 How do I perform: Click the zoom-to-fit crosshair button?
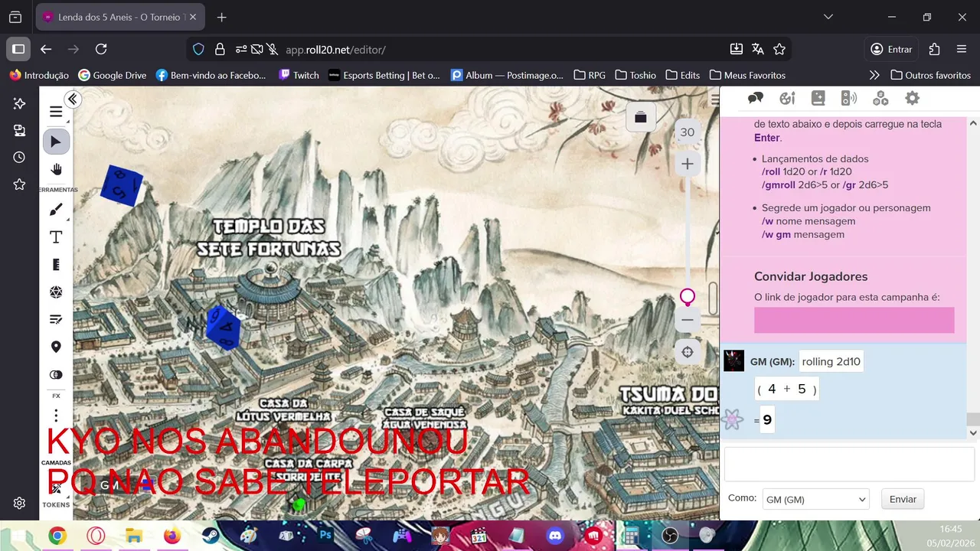[x=688, y=352]
